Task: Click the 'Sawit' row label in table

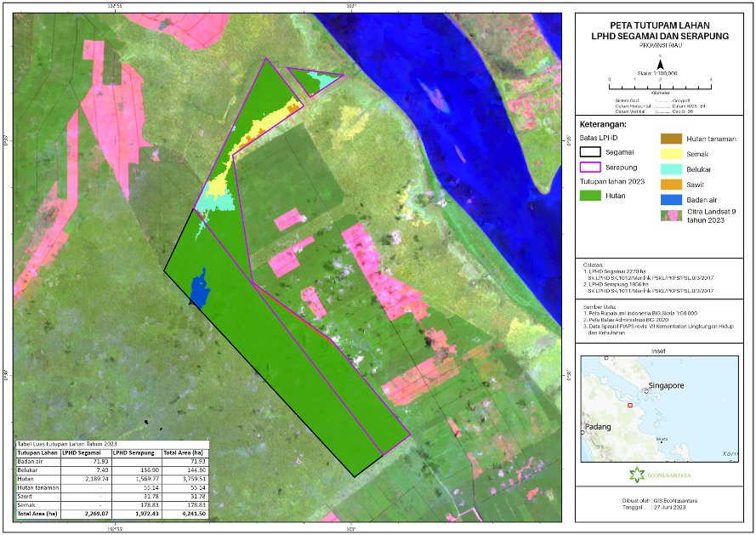Action: coord(25,496)
